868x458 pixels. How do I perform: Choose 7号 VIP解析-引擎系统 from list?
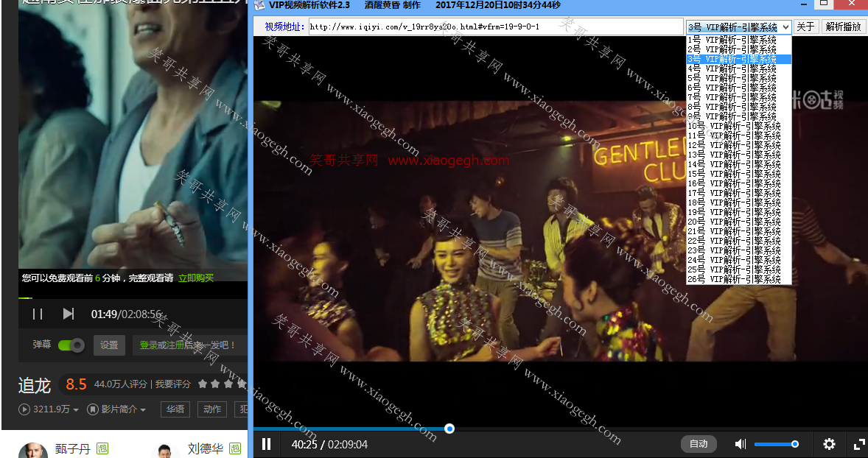pyautogui.click(x=739, y=97)
